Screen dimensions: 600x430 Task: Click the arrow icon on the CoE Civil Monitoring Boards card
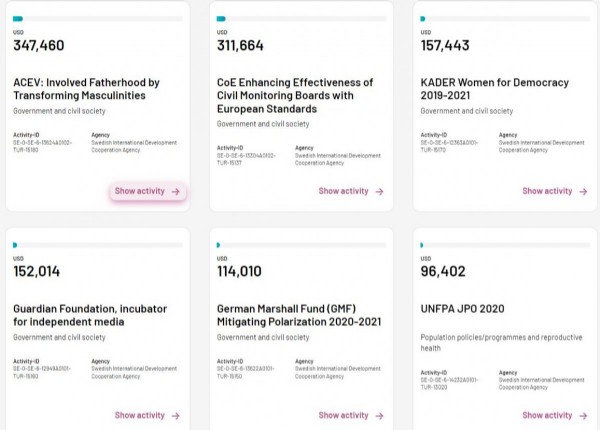(379, 191)
